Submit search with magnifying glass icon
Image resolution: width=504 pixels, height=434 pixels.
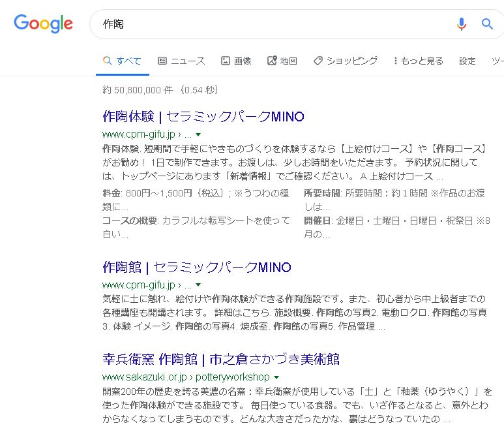point(487,23)
